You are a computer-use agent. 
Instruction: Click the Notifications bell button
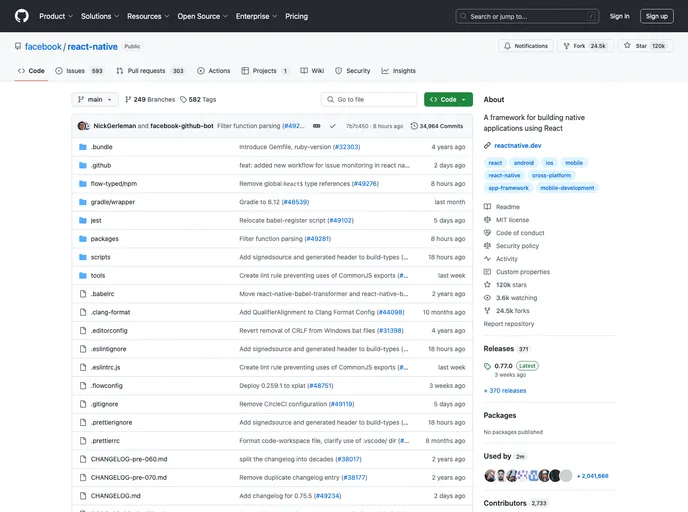(526, 46)
